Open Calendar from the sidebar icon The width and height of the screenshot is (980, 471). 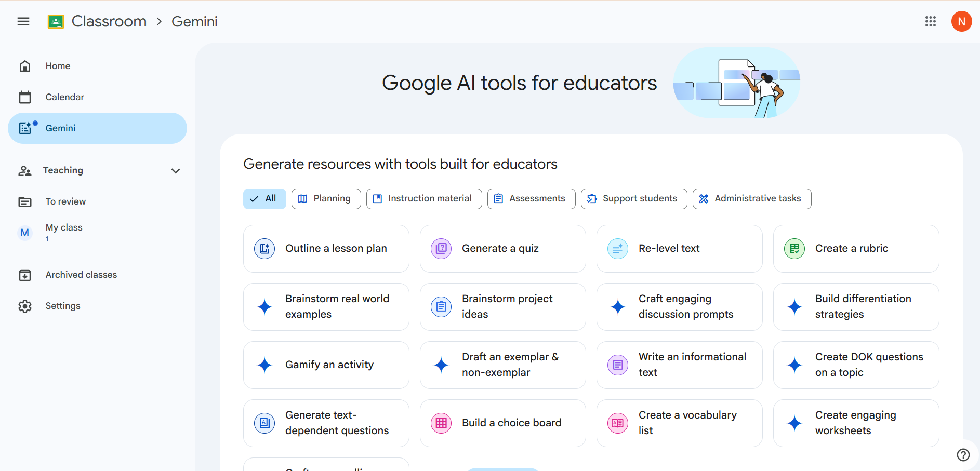click(x=25, y=97)
